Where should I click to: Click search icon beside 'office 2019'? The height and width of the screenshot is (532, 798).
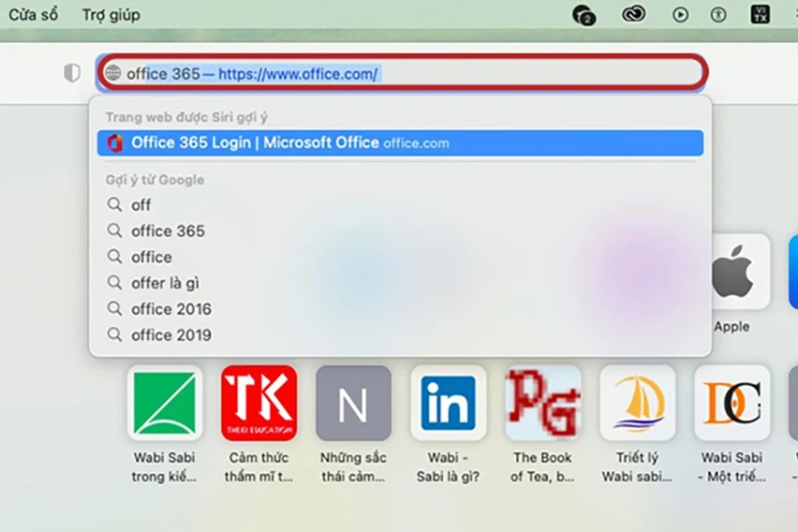[x=114, y=334]
